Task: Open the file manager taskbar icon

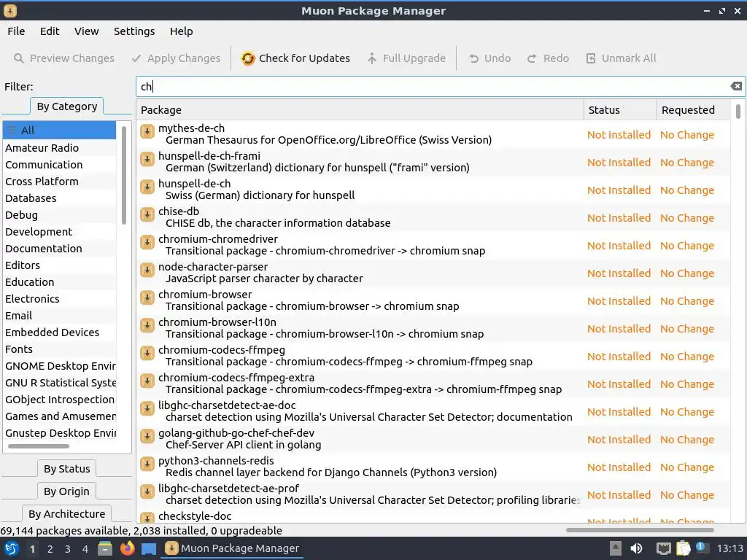Action: click(x=105, y=548)
